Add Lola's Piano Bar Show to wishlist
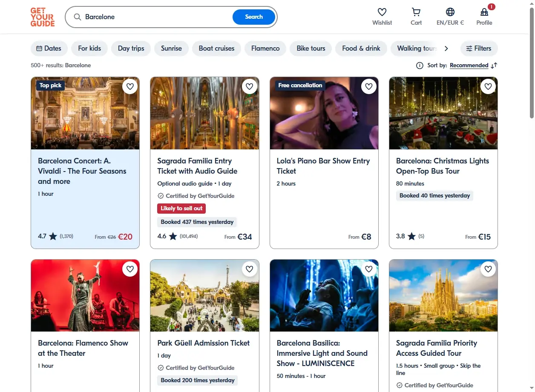The image size is (535, 392). [369, 86]
